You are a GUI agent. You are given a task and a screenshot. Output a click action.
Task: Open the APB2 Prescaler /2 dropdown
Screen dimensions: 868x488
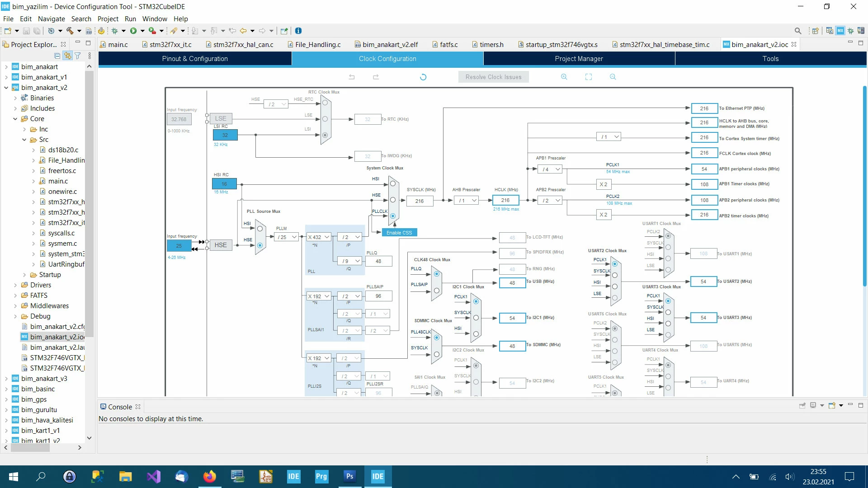point(551,201)
